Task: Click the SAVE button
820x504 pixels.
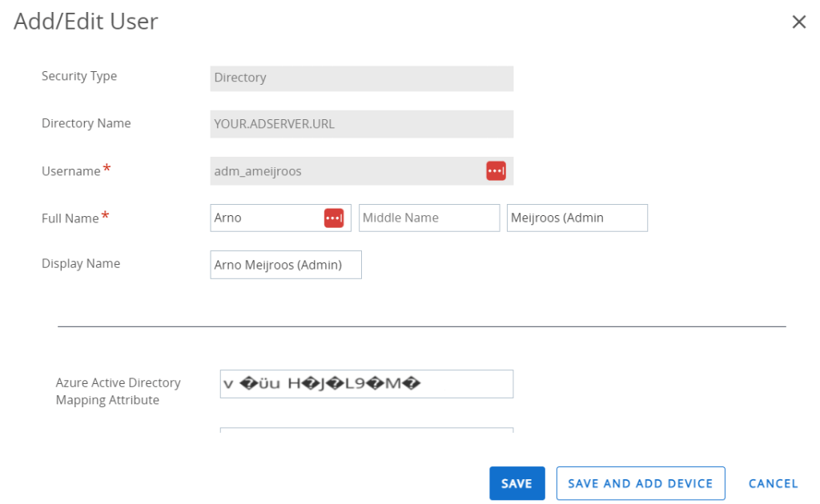Action: coord(517,483)
